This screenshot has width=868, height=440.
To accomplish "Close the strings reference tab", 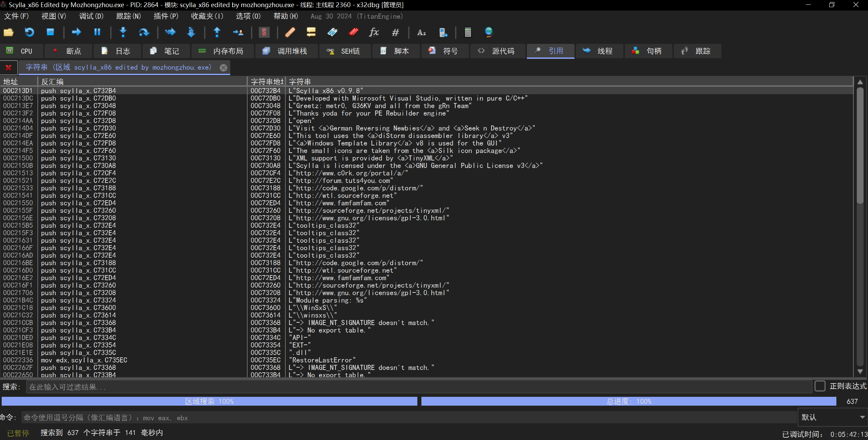I will pyautogui.click(x=223, y=67).
